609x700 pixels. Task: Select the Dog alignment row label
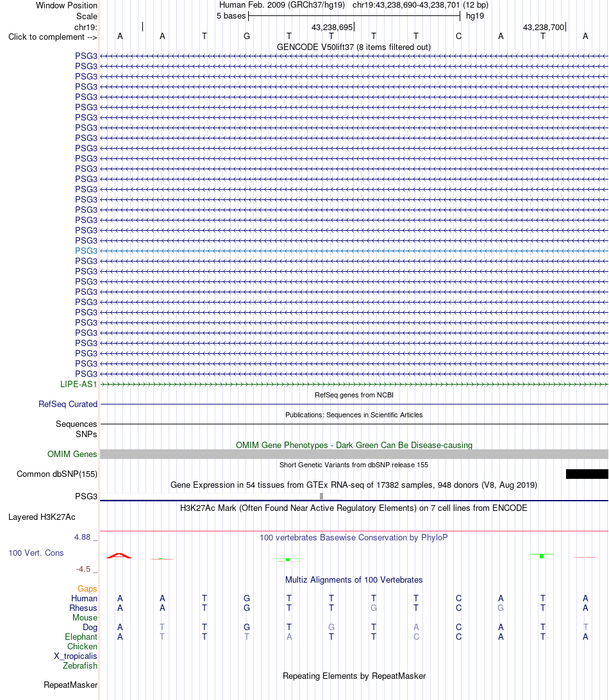(90, 627)
